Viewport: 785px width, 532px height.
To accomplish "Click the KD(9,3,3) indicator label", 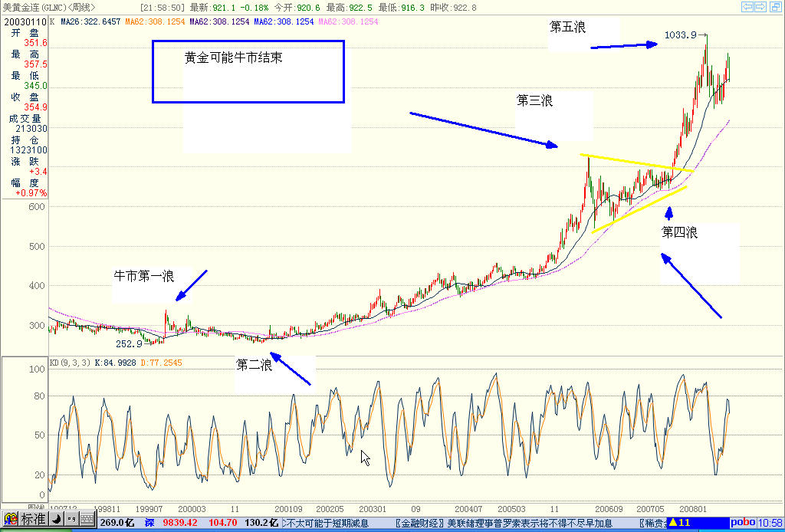I will click(70, 363).
